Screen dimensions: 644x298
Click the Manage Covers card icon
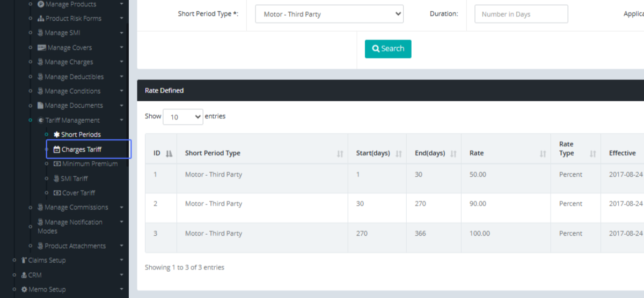tap(41, 48)
